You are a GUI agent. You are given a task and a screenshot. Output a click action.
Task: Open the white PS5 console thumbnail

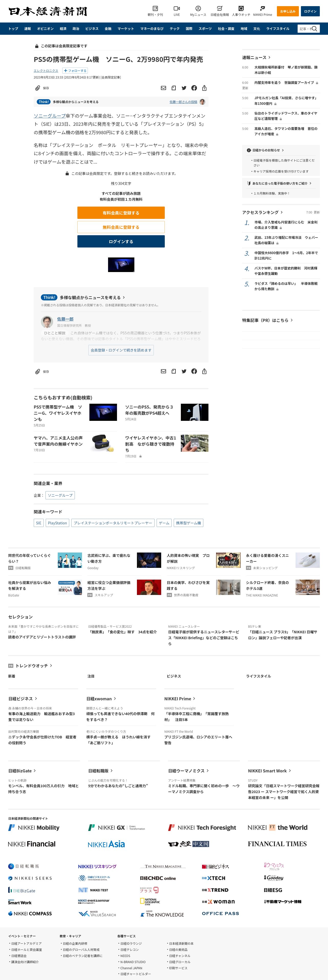click(x=195, y=412)
